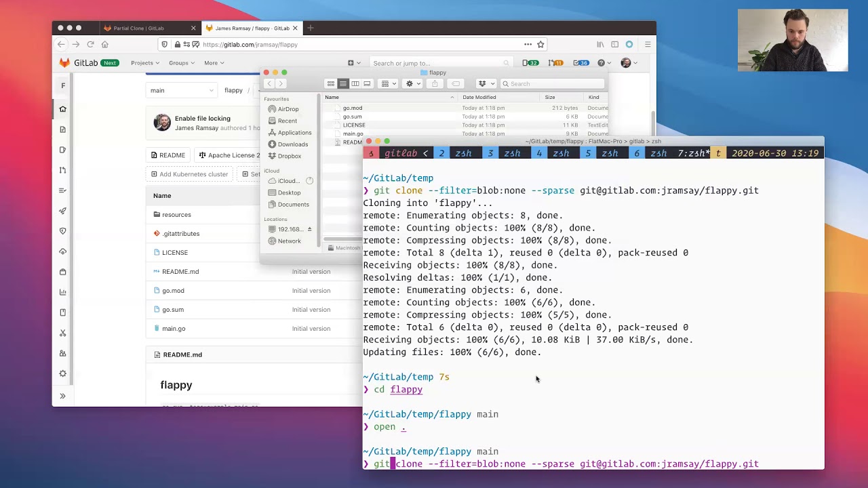Bookmark this page with star icon
The image size is (868, 488).
pyautogui.click(x=540, y=45)
